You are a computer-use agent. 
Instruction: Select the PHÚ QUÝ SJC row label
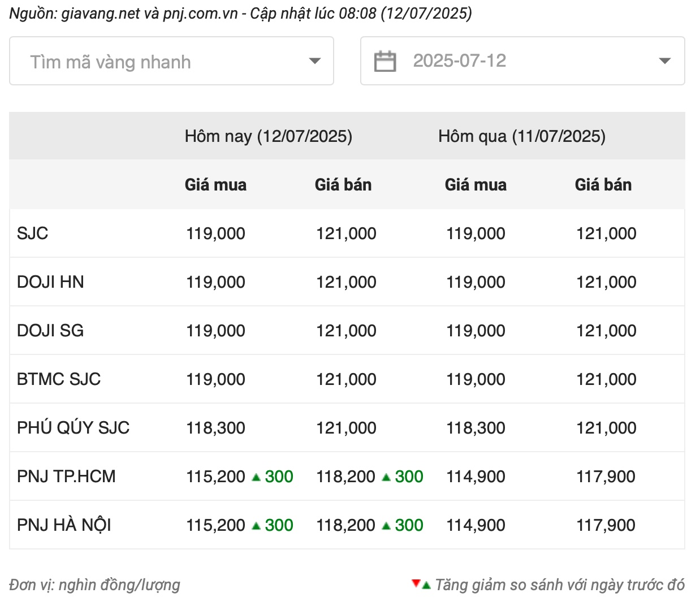pos(73,428)
